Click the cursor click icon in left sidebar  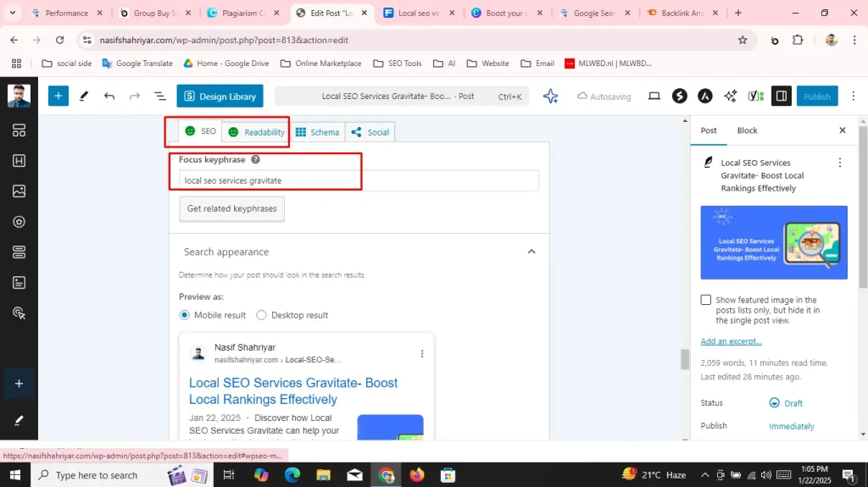click(19, 313)
